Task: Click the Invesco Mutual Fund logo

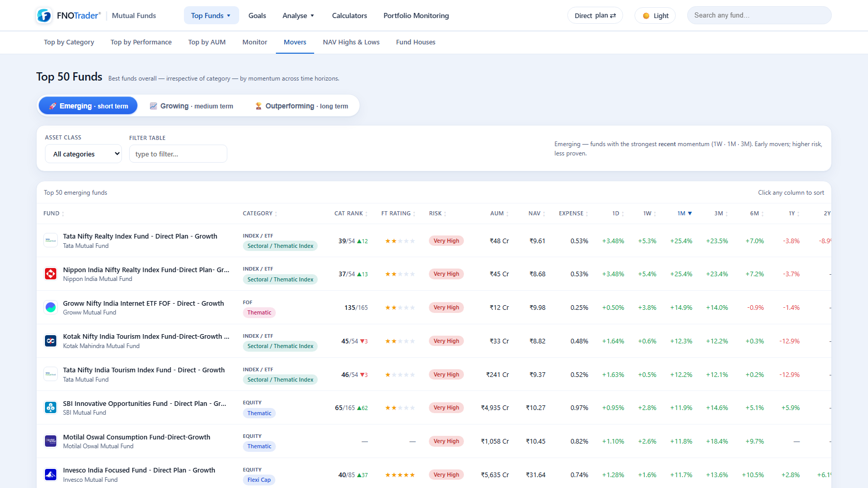Action: 51,475
